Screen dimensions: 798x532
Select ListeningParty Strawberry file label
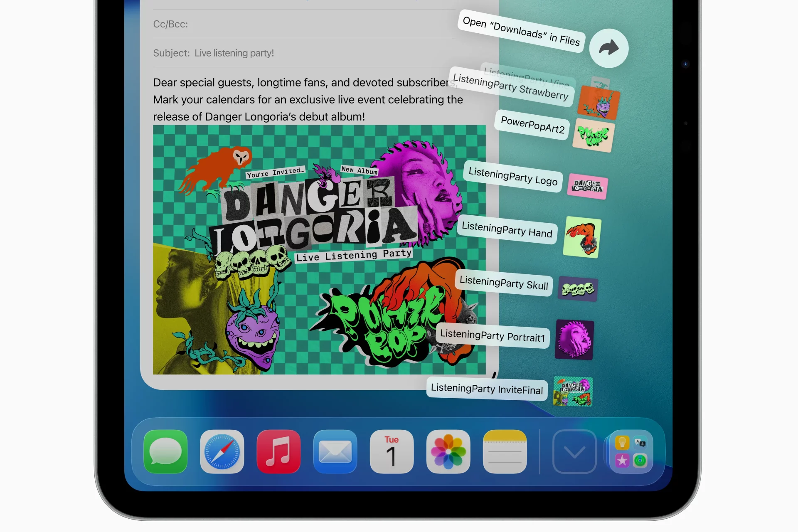[x=510, y=86]
